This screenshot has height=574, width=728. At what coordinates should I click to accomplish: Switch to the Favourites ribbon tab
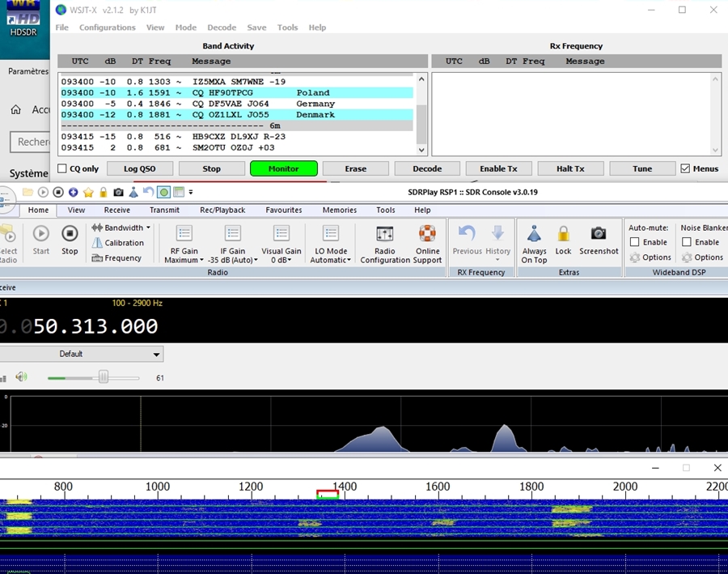tap(284, 210)
